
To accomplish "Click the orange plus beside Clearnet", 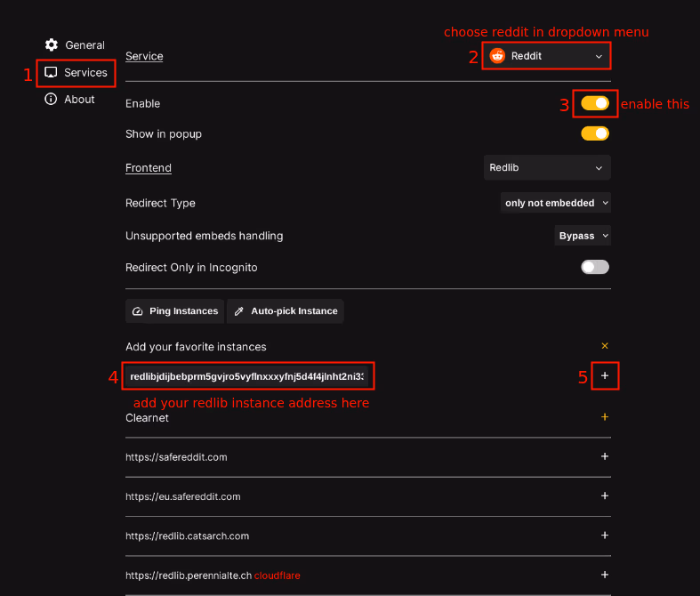I will click(605, 416).
